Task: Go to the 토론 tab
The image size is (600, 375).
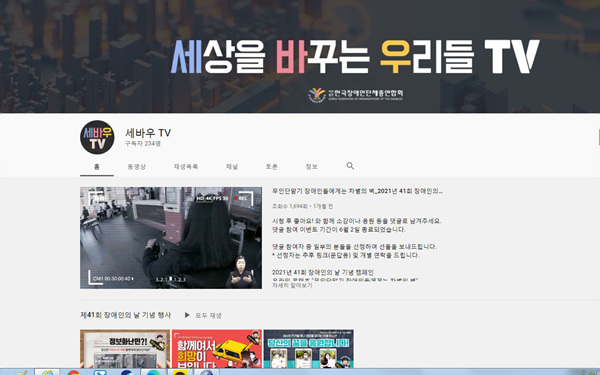Action: point(272,167)
